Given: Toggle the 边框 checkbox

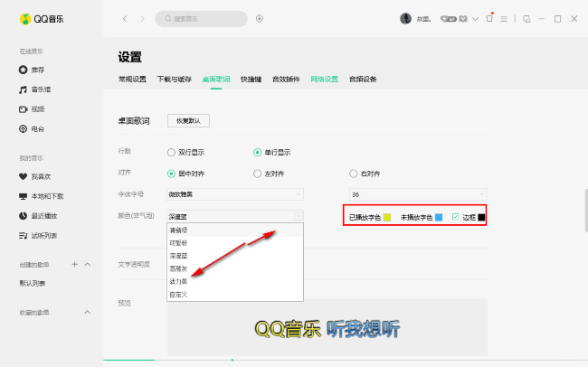Looking at the screenshot, I should point(456,217).
